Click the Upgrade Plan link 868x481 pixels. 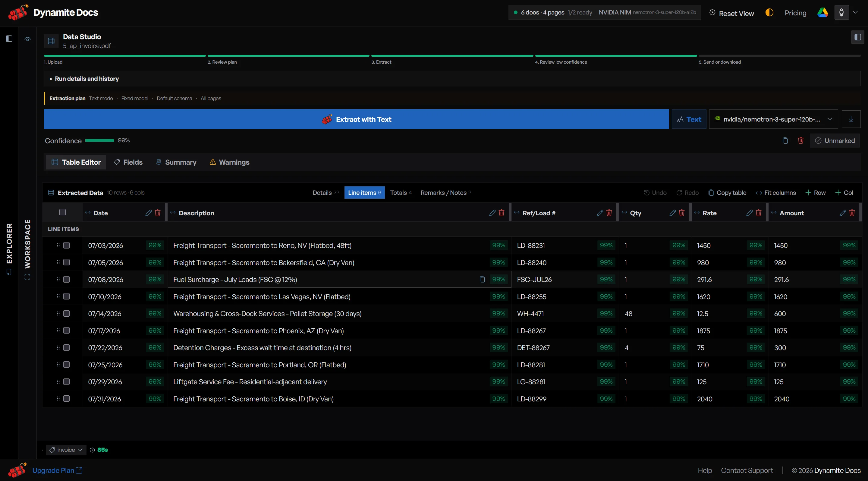point(57,470)
